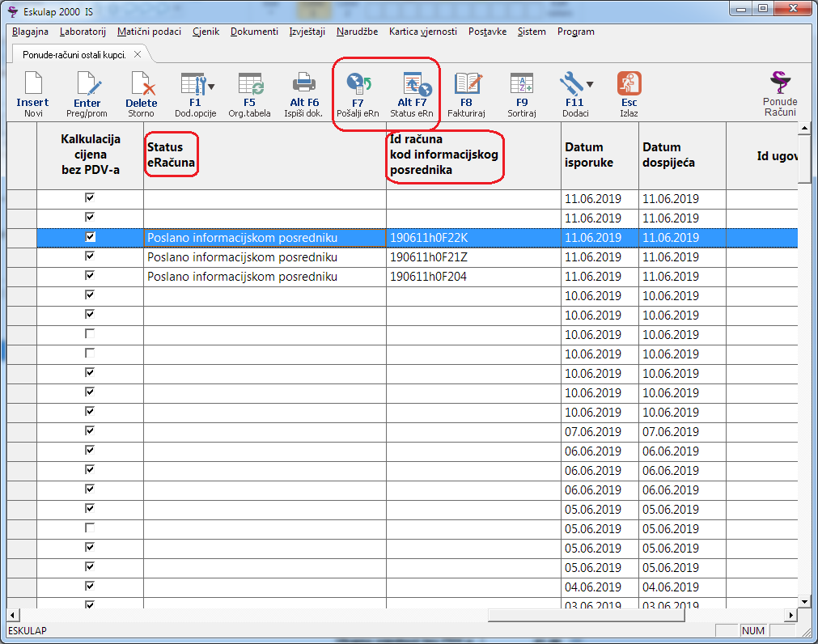Screen dimensions: 818x644
Task: Click the Datum isporuke column header
Action: coord(600,155)
